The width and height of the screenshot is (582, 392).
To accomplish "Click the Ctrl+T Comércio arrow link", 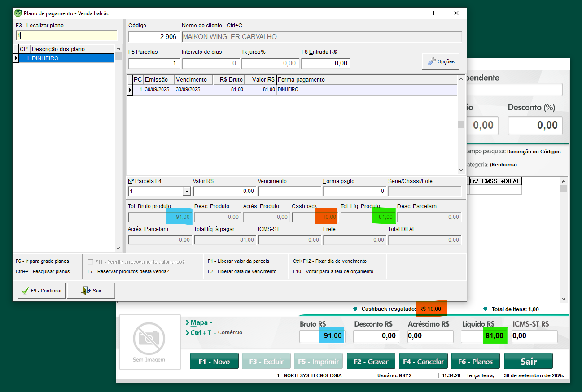I will [x=200, y=333].
